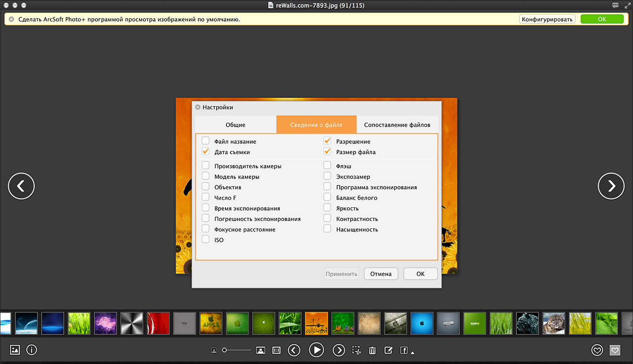Open the Сопоставление файлов tab

tap(397, 125)
